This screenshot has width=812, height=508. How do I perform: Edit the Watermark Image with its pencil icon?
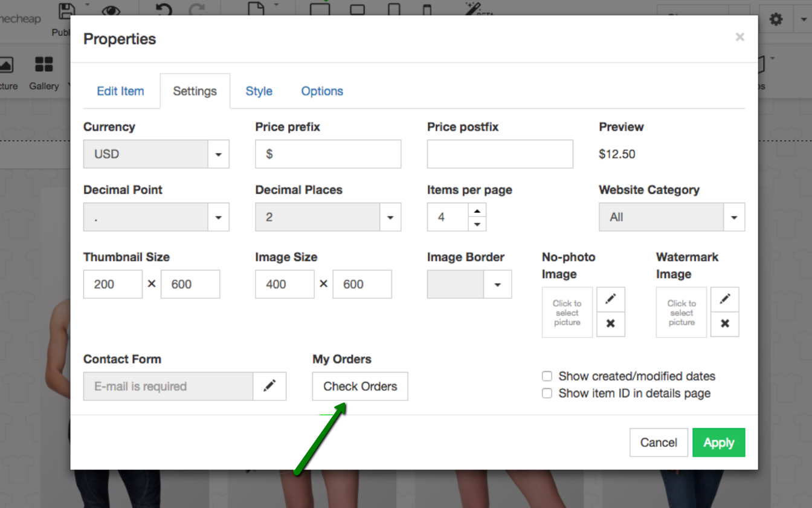coord(725,299)
